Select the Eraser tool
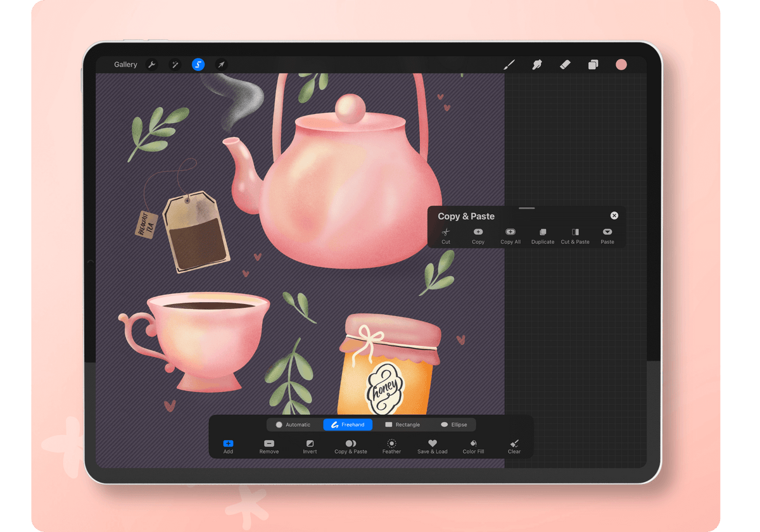This screenshot has width=760, height=532. [565, 65]
